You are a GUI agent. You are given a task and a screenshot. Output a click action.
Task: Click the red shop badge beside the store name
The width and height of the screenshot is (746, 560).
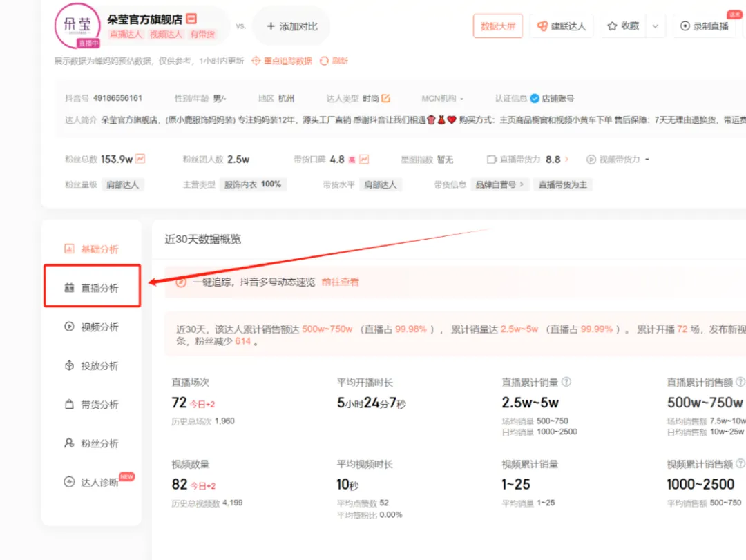(191, 19)
